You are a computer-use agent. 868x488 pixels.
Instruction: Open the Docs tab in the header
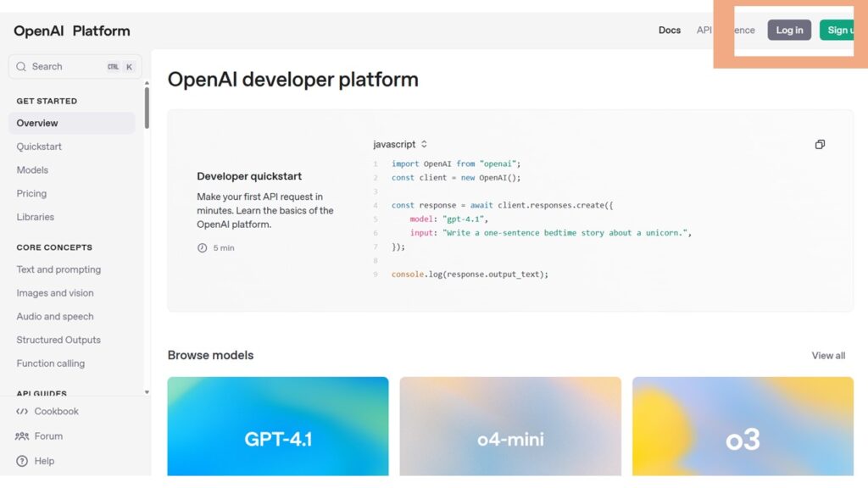670,30
